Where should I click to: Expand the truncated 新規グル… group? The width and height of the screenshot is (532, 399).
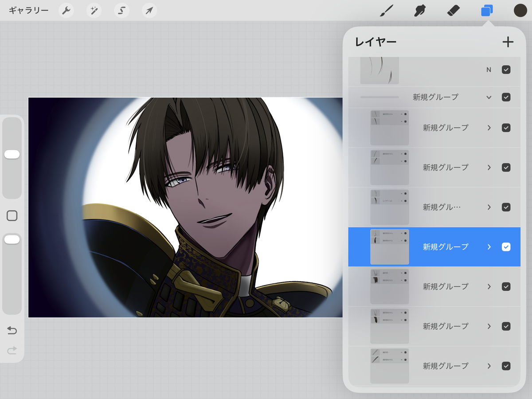[489, 207]
